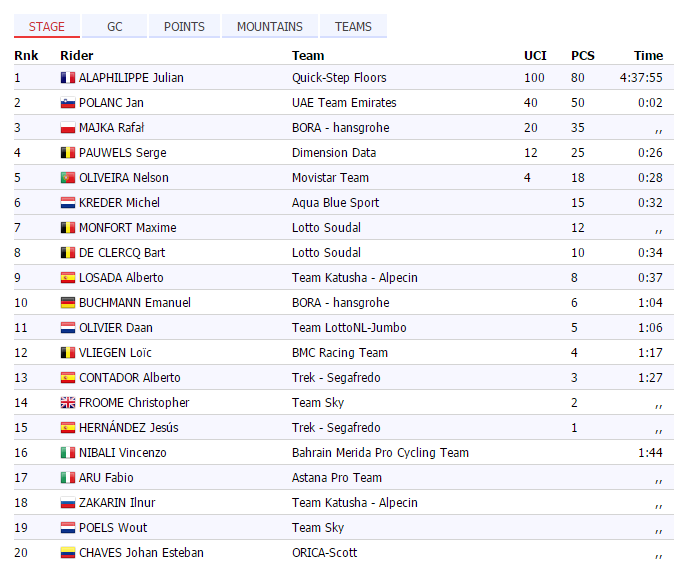Click the Slovenian flag next to Polanc

(68, 103)
